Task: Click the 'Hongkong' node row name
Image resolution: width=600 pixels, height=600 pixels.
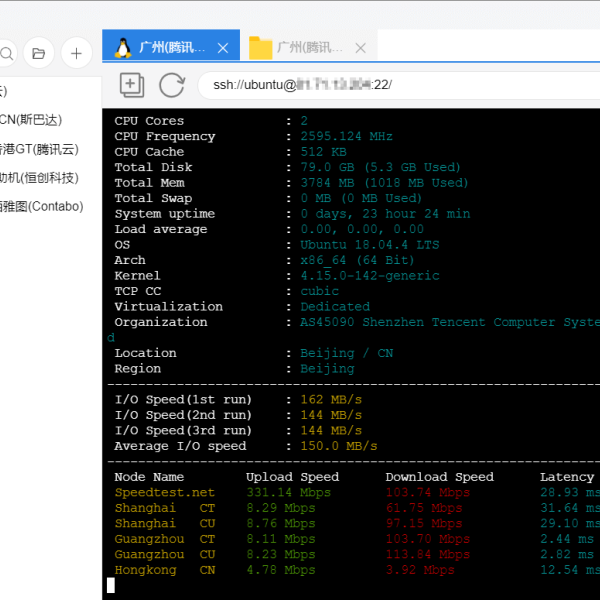Action: tap(145, 570)
